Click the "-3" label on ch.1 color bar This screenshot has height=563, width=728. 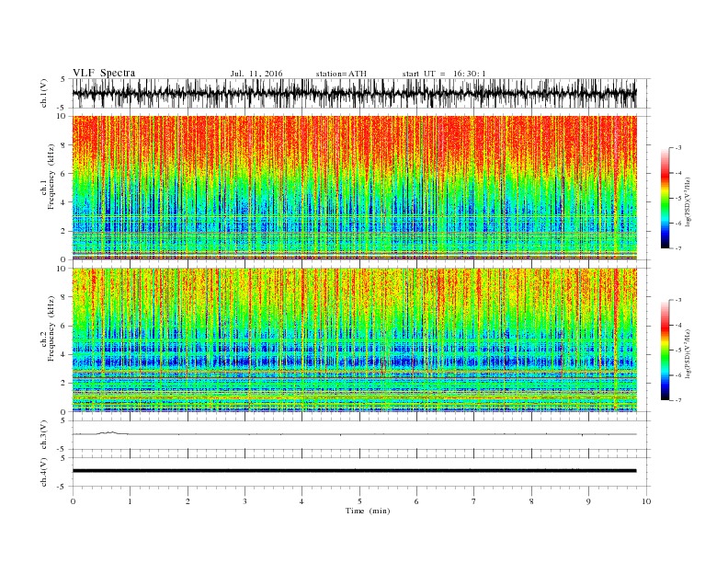pos(678,148)
